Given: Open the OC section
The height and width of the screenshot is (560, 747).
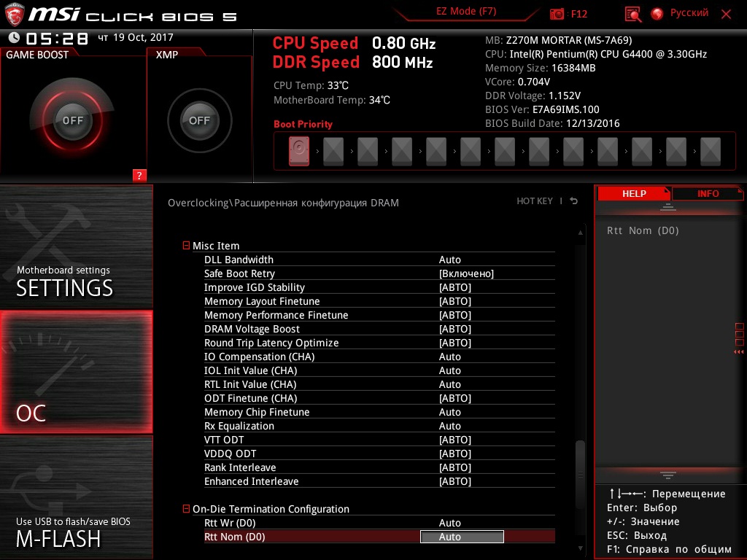Looking at the screenshot, I should [76, 372].
